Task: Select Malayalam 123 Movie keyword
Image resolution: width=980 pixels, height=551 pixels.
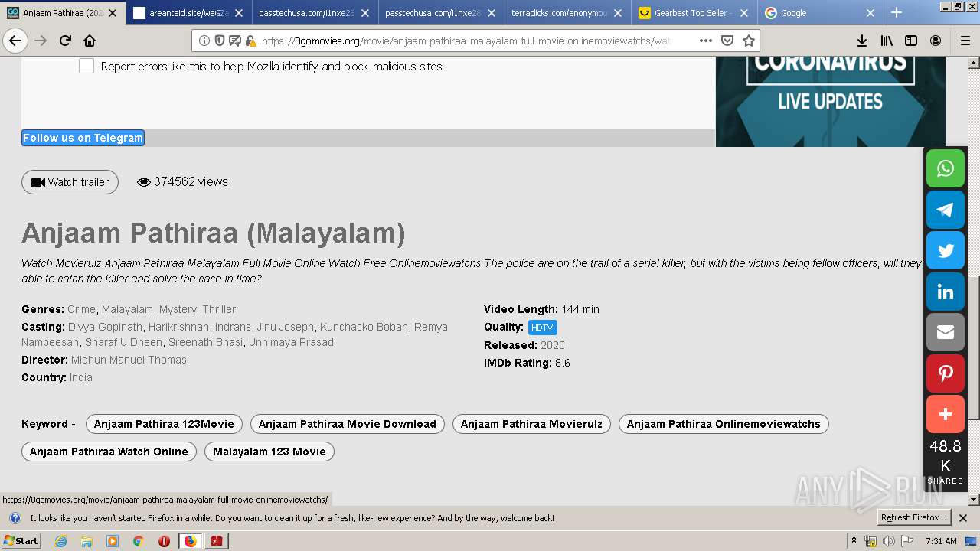Action: point(269,452)
